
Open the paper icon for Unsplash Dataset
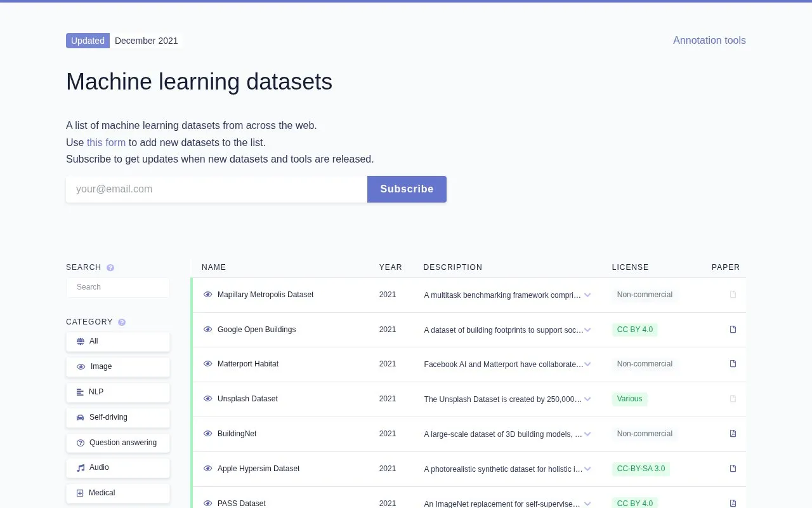[733, 399]
